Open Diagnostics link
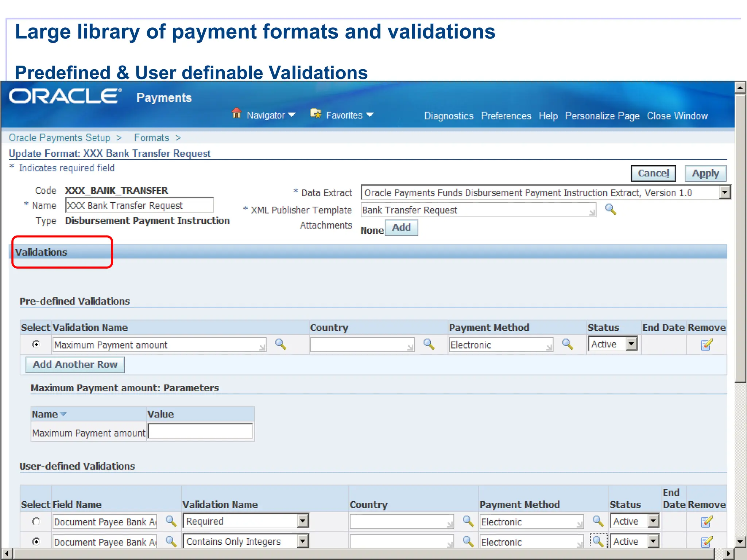This screenshot has height=560, width=747. coord(449,116)
